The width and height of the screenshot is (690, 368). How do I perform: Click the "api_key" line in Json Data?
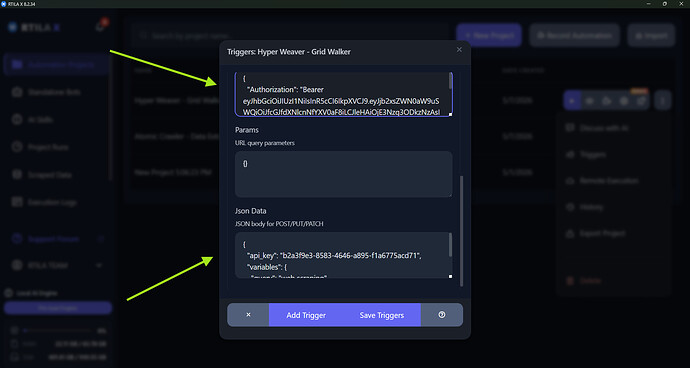click(334, 255)
